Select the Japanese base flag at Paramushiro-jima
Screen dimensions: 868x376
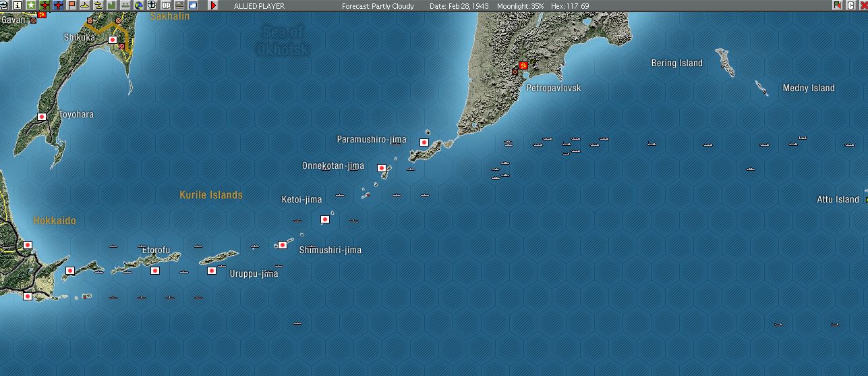tap(424, 142)
